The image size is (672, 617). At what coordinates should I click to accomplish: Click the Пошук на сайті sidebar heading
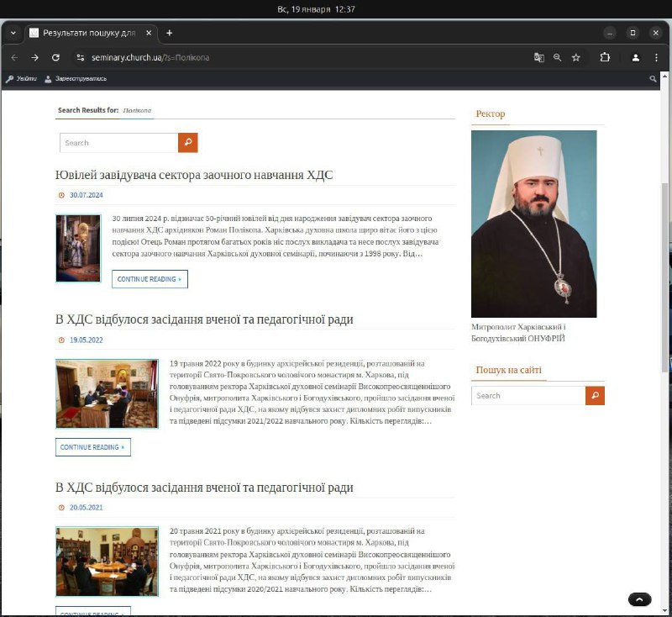(x=508, y=370)
